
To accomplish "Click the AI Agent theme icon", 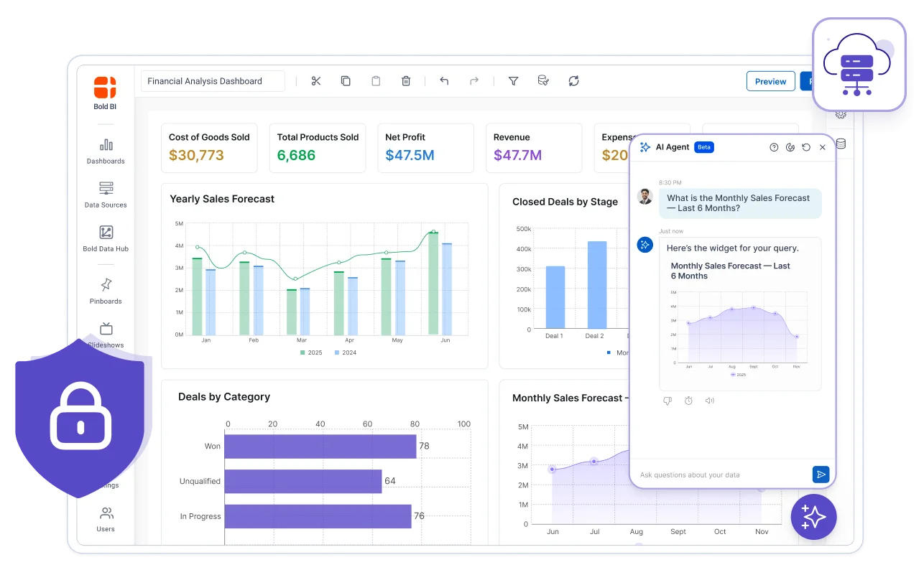I will 790,147.
